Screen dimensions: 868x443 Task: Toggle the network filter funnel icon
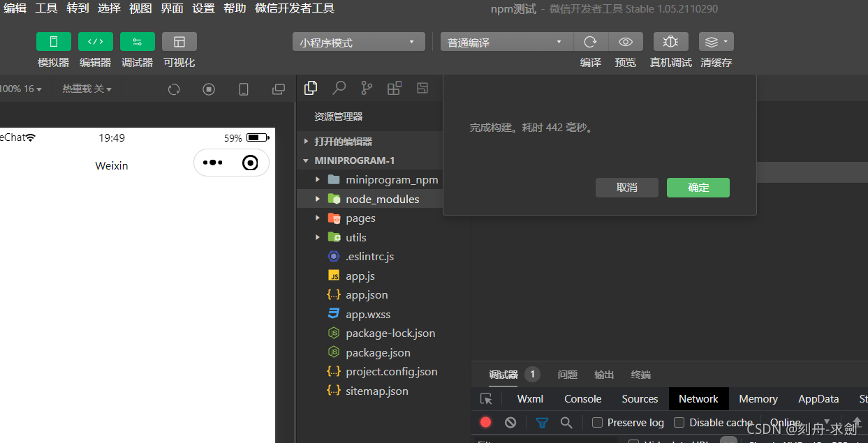(542, 422)
